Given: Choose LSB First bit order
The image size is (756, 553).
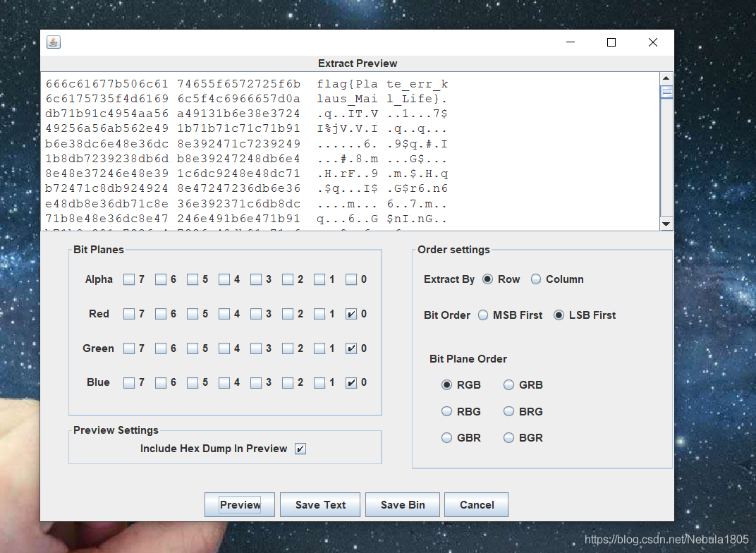Looking at the screenshot, I should pyautogui.click(x=559, y=315).
